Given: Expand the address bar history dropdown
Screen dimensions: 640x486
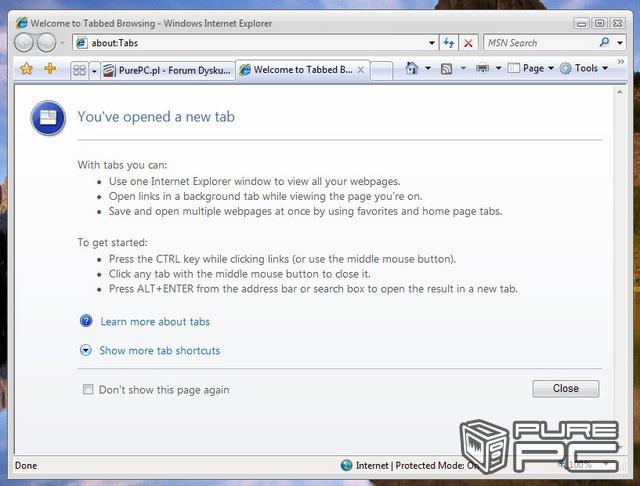Looking at the screenshot, I should coord(432,43).
